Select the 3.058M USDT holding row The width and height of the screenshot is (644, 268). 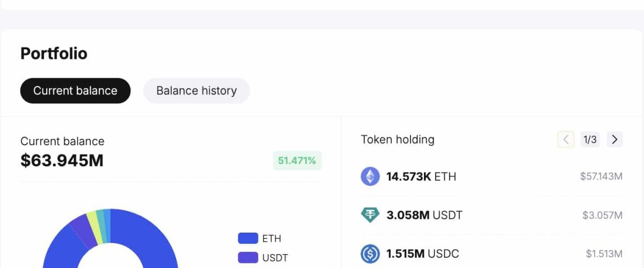click(424, 215)
